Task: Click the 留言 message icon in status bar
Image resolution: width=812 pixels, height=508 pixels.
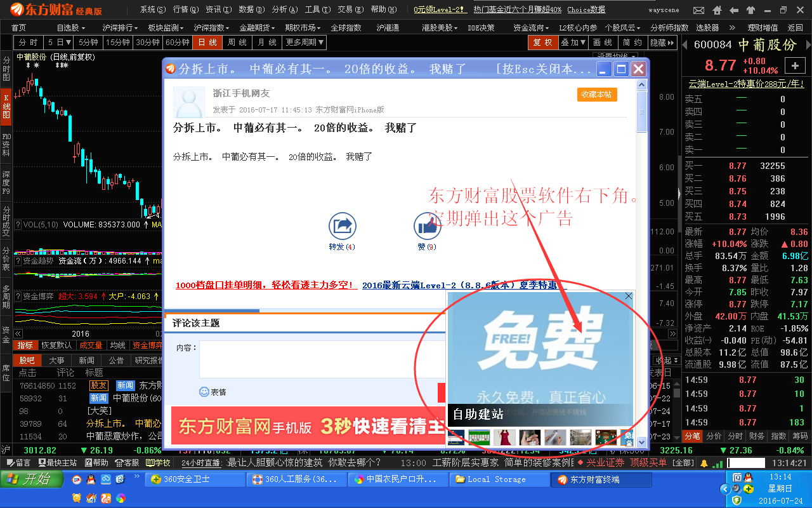Action: tap(18, 462)
